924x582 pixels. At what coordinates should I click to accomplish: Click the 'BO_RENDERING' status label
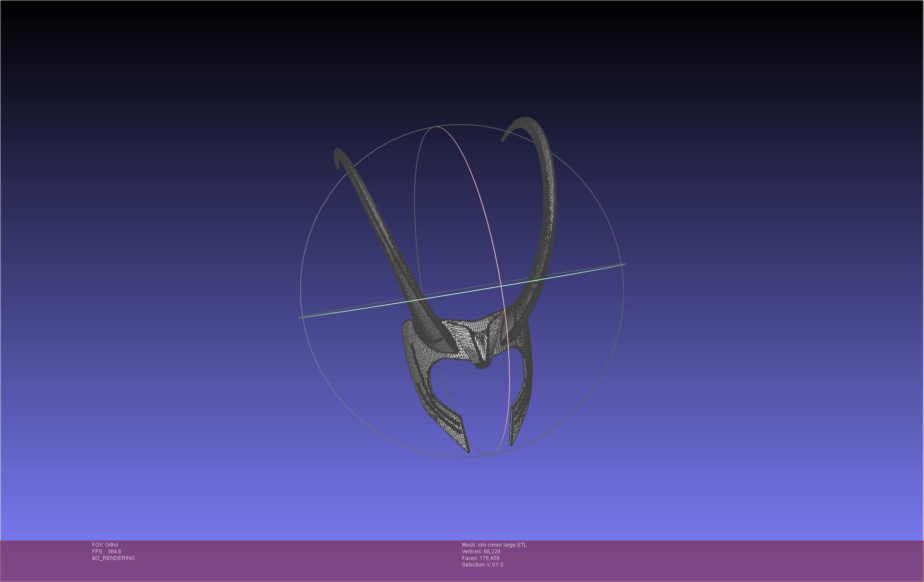click(x=113, y=558)
